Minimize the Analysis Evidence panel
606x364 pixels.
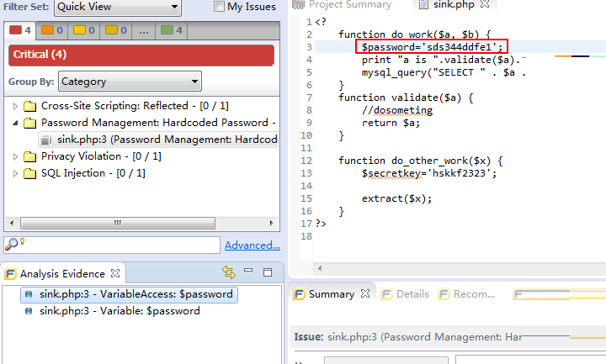(x=248, y=272)
